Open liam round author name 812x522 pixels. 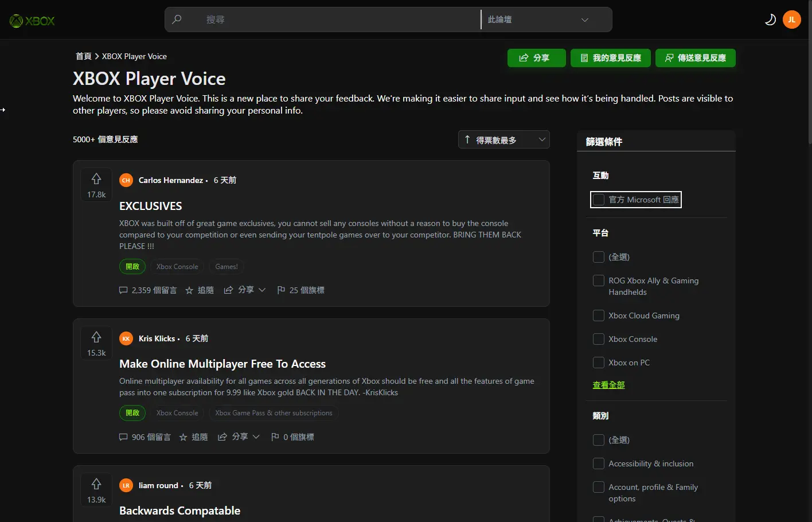pyautogui.click(x=158, y=485)
